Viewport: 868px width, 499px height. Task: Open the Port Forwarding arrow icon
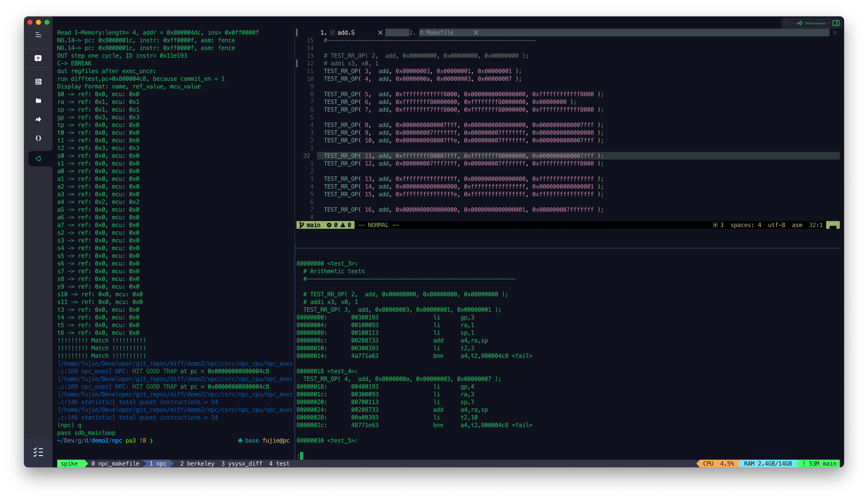tap(38, 119)
